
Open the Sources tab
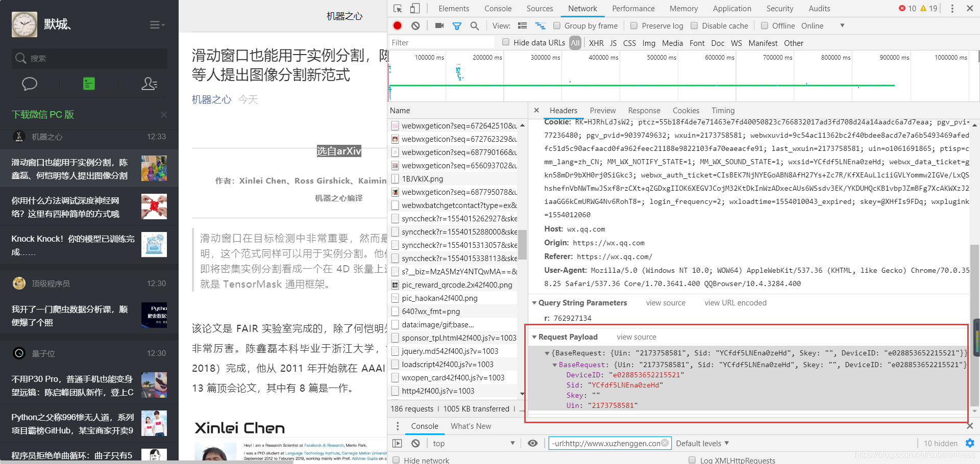pyautogui.click(x=540, y=9)
